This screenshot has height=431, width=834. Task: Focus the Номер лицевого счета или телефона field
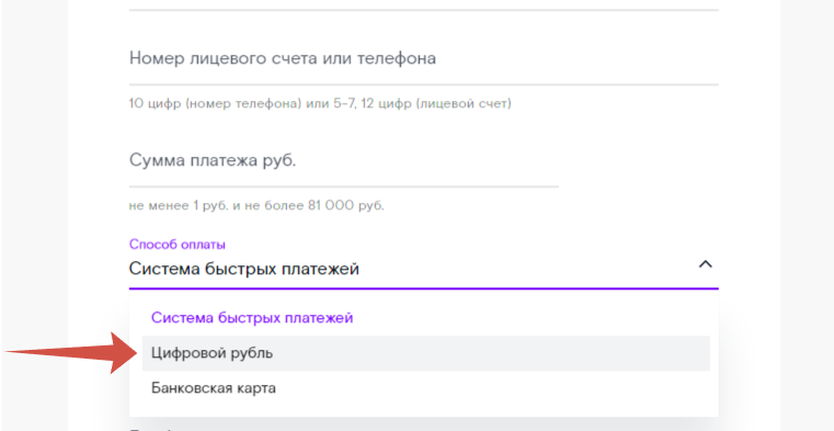pyautogui.click(x=423, y=59)
